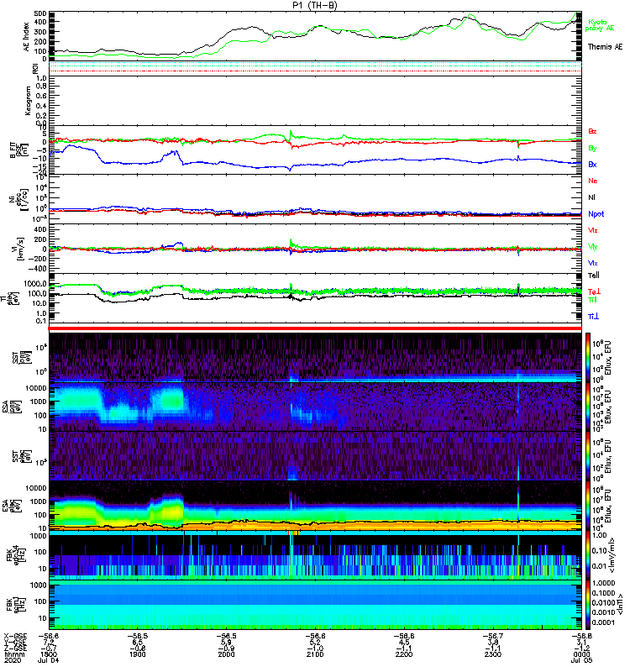The height and width of the screenshot is (672, 630).
Task: Click the Viy spike near 2045
Action: 291,242
